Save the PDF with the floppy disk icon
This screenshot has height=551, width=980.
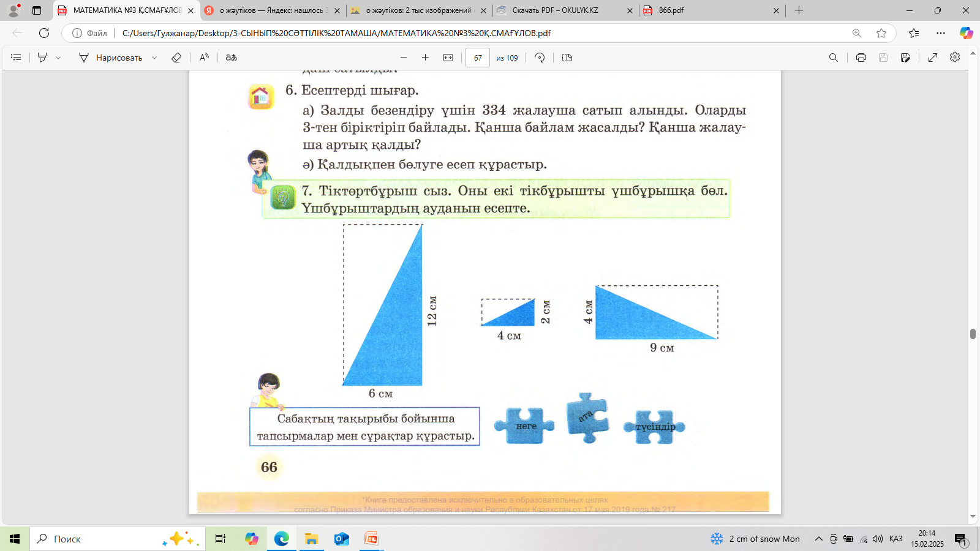tap(883, 58)
